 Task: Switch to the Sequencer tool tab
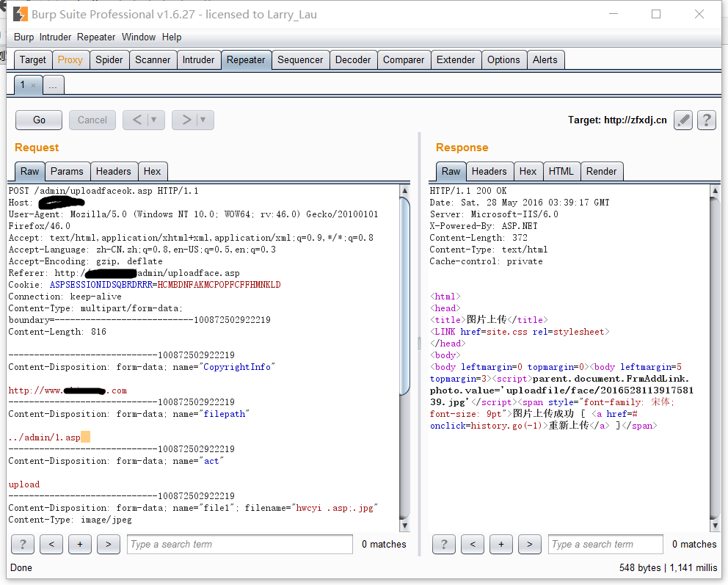(300, 60)
